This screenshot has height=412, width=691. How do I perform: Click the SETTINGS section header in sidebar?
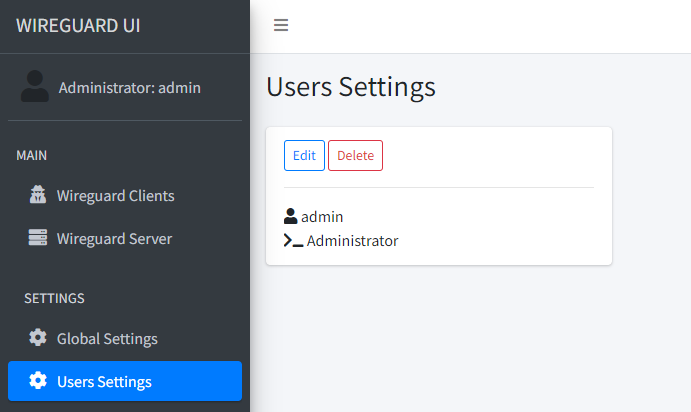pos(54,298)
